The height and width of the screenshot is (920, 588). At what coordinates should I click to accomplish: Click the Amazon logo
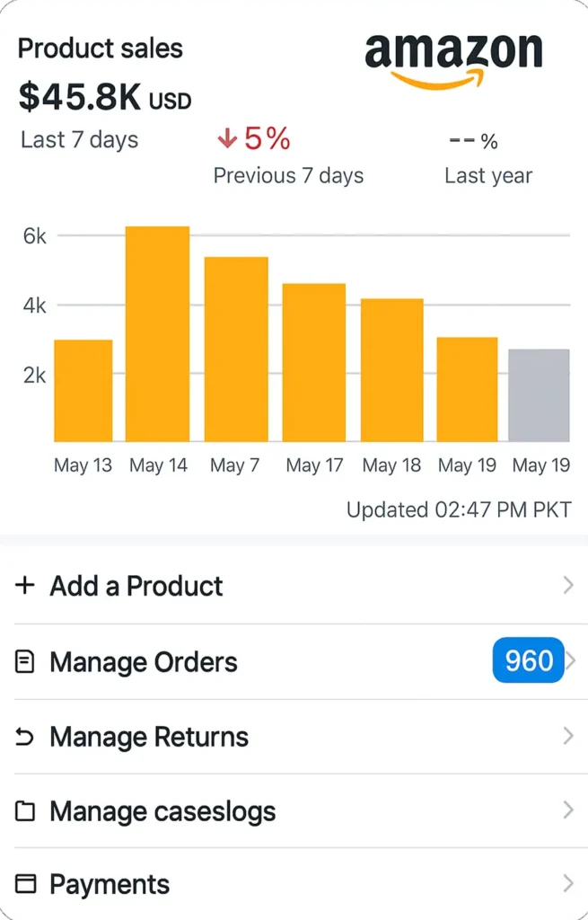pyautogui.click(x=453, y=61)
